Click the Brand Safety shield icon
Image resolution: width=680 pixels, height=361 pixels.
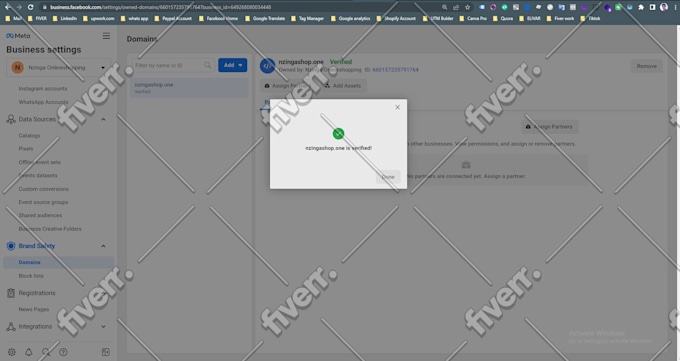[x=11, y=246]
